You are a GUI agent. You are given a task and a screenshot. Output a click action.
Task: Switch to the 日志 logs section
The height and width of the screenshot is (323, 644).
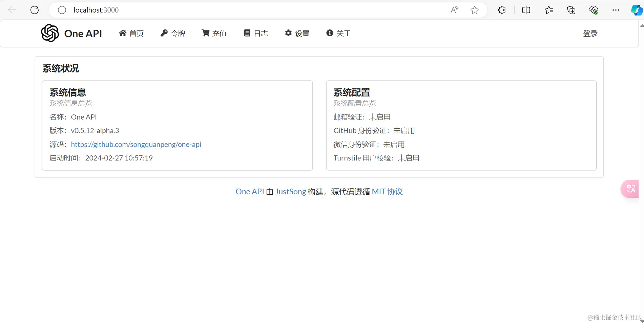[256, 33]
